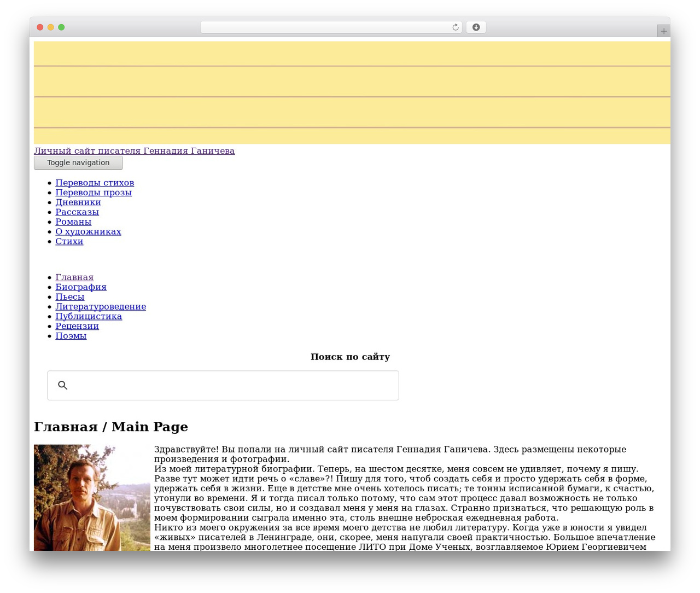Click the browser download icon

pos(476,27)
